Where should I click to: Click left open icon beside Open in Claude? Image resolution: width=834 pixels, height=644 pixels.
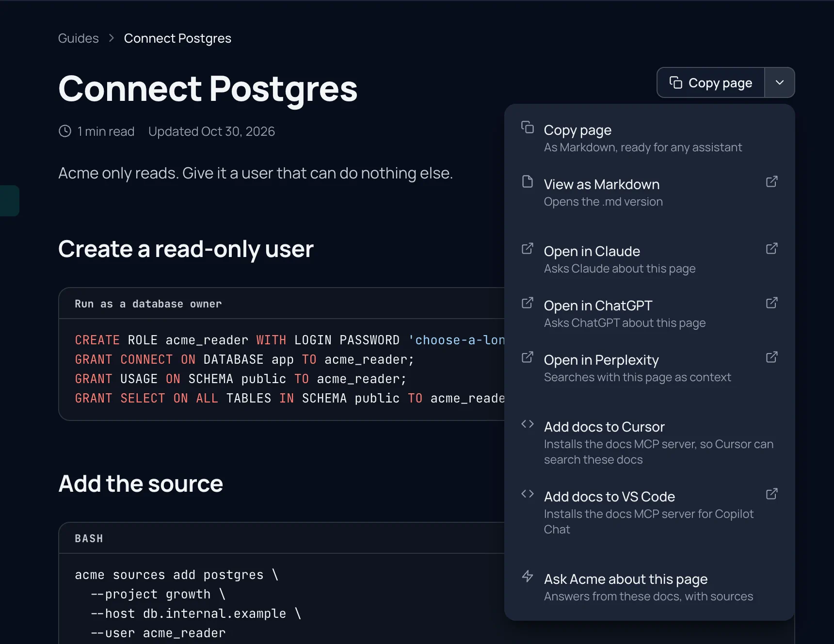click(x=528, y=248)
